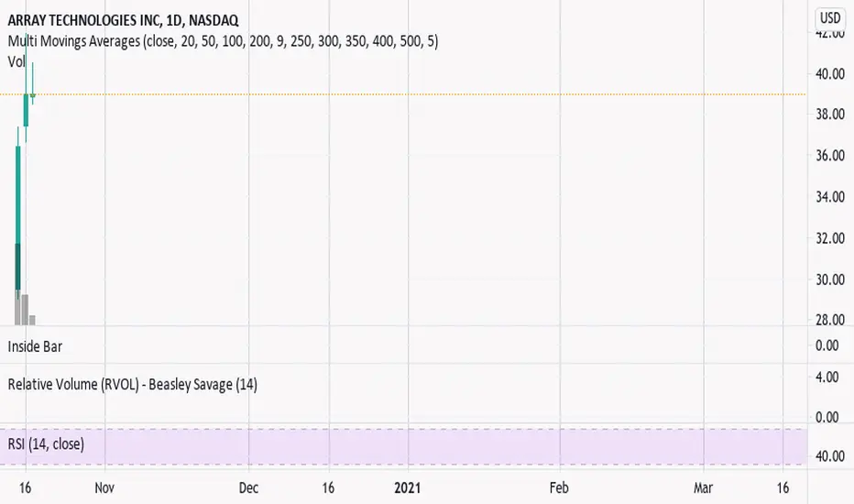Click the Vol indicator label
854x504 pixels.
[16, 61]
